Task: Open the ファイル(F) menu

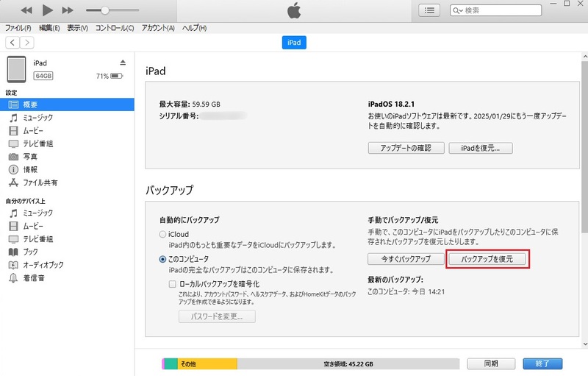Action: coord(18,28)
